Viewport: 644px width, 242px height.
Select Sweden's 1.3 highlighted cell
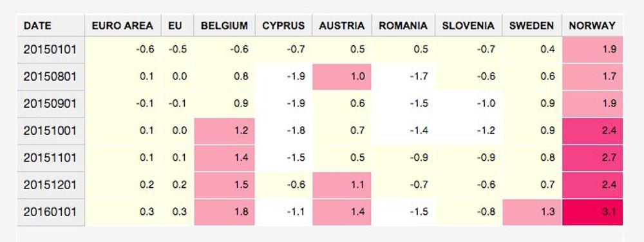(532, 212)
